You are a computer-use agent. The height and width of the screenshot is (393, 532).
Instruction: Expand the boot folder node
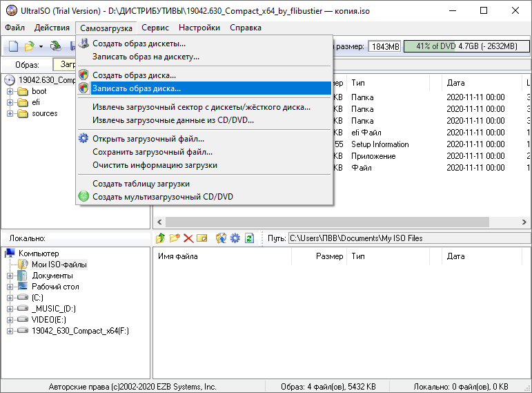click(10, 91)
